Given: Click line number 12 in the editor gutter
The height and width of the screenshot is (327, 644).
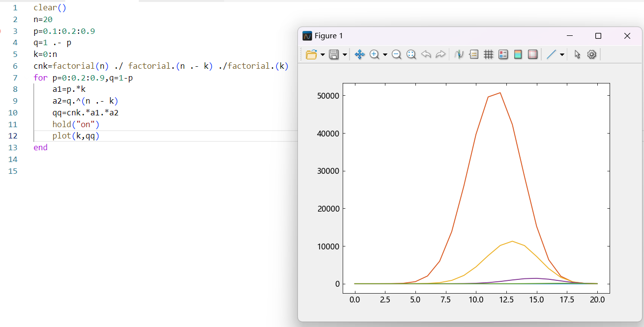Looking at the screenshot, I should coord(13,136).
